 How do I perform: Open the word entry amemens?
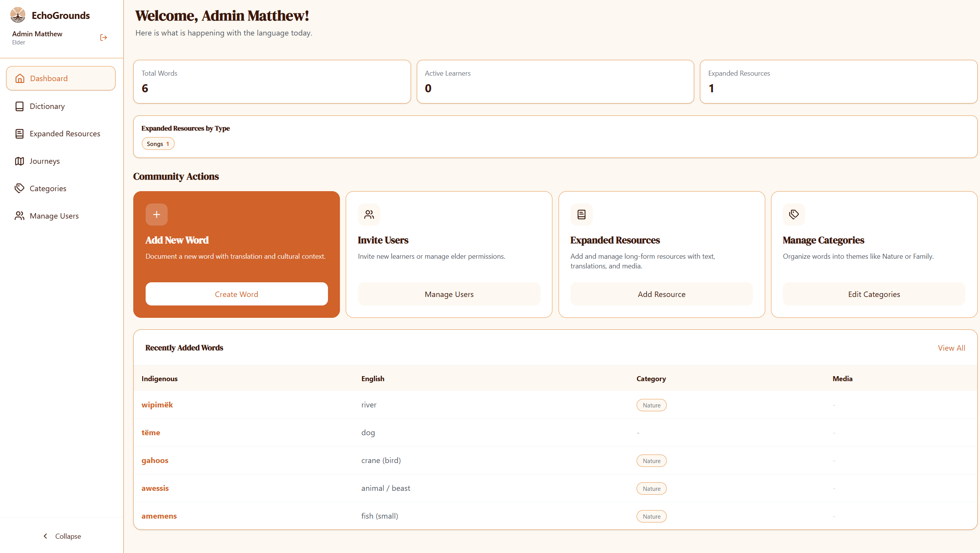[x=159, y=516]
